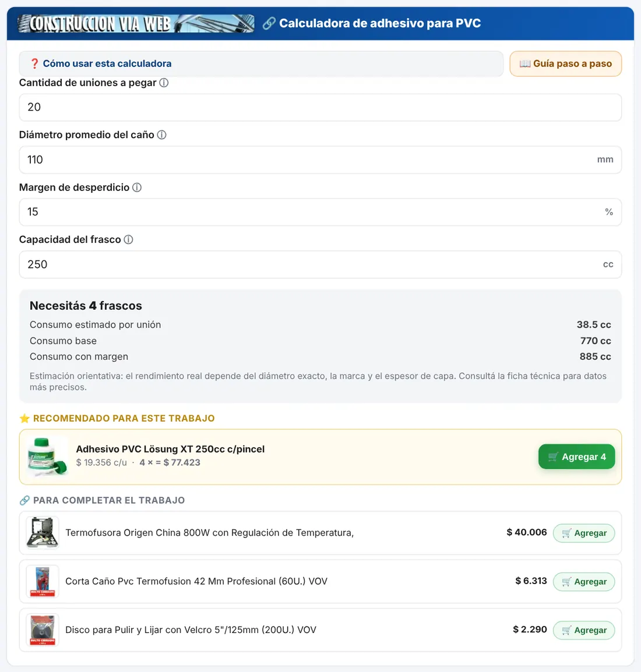
Task: Focus the waste margin field showing 15
Action: pyautogui.click(x=320, y=212)
